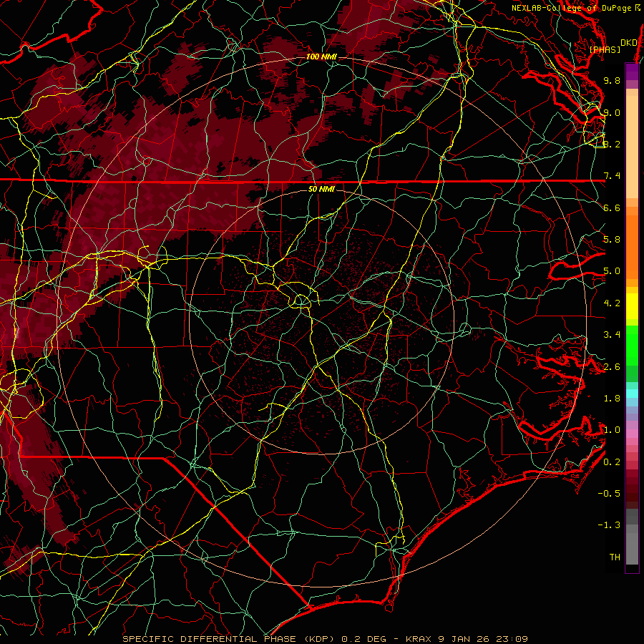
Task: Click the bright yellow segment of the color bar
Action: (632, 306)
